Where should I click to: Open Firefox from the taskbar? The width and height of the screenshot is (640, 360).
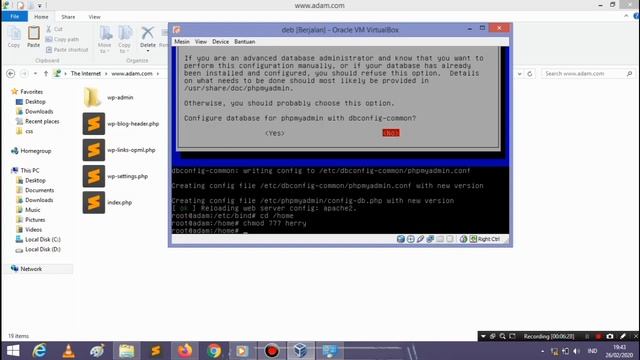[x=185, y=351]
